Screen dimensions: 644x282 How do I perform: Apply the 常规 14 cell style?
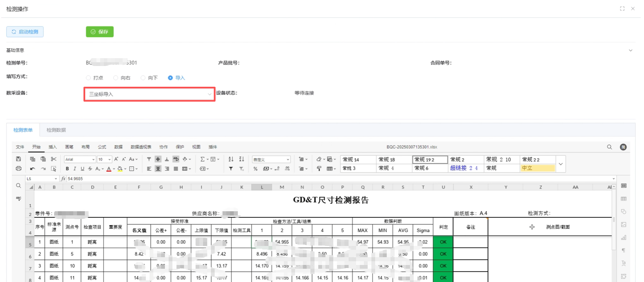point(358,160)
